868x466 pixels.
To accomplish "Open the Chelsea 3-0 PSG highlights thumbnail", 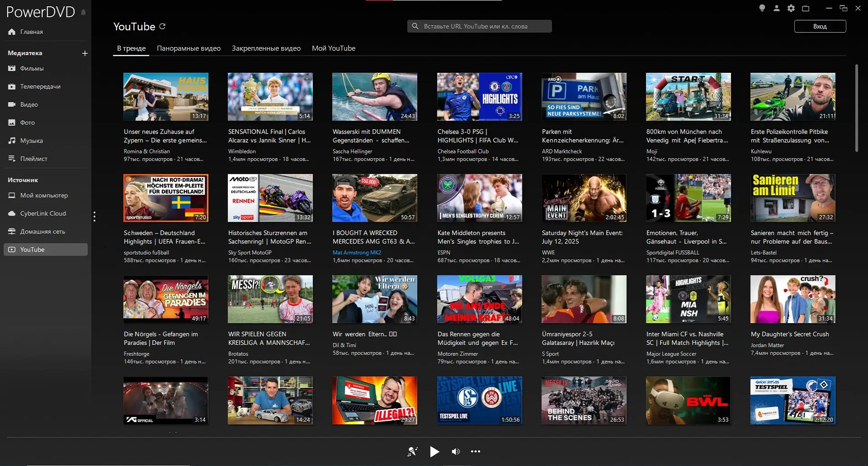I will pyautogui.click(x=479, y=97).
